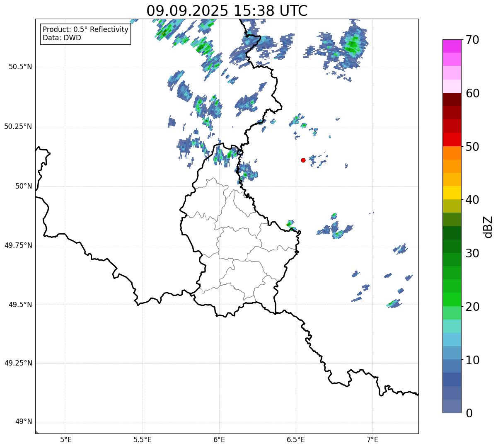Click the 6.5°E longitude label
The height and width of the screenshot is (448, 498).
click(x=296, y=439)
